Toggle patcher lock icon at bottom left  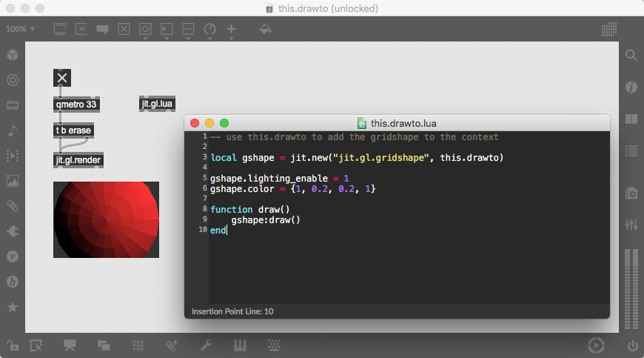click(13, 345)
